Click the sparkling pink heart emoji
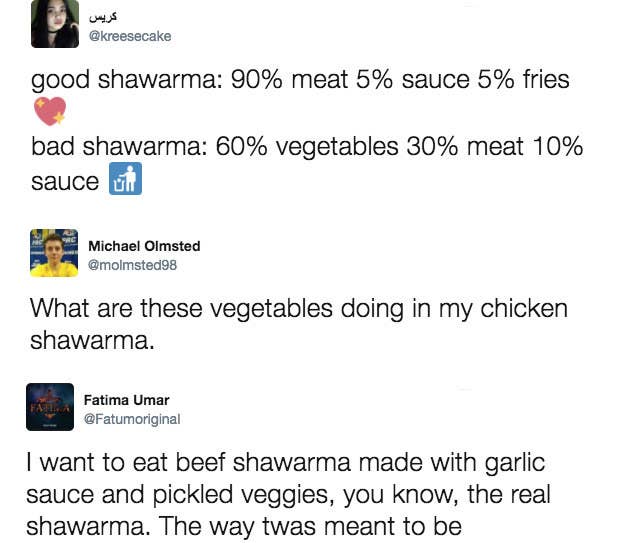The height and width of the screenshot is (543, 617). click(49, 113)
